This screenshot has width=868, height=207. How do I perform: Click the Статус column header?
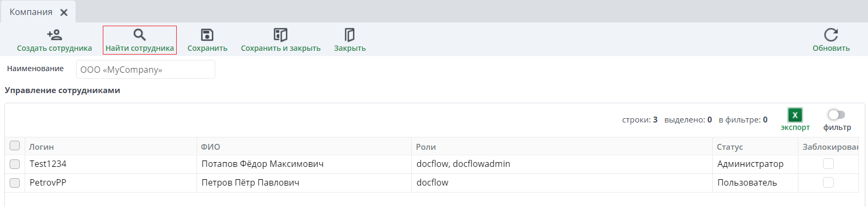pos(730,147)
